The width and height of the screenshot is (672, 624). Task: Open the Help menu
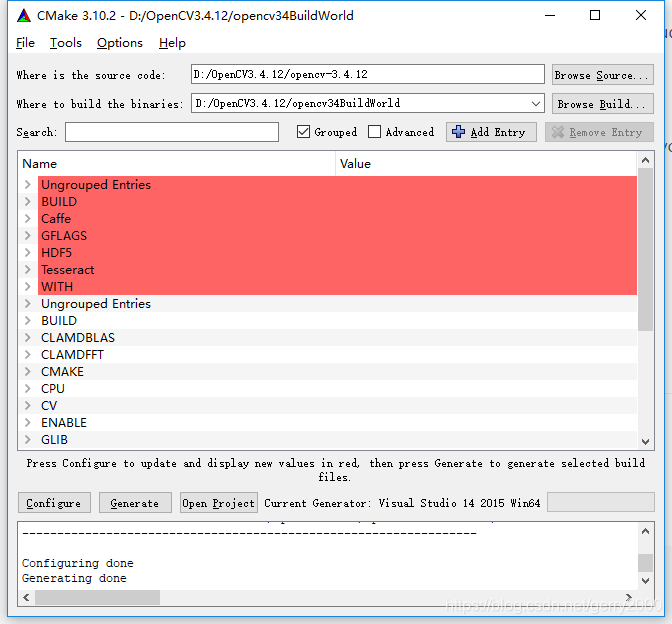pos(172,43)
